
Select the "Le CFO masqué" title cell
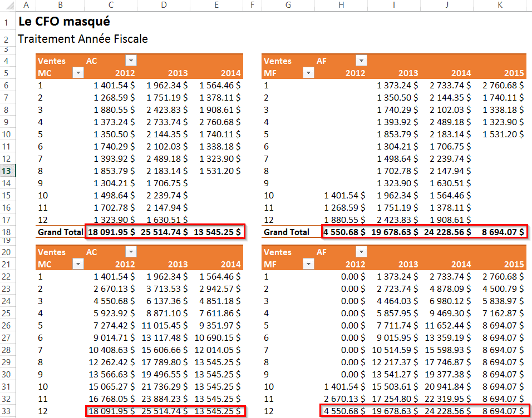(x=64, y=22)
